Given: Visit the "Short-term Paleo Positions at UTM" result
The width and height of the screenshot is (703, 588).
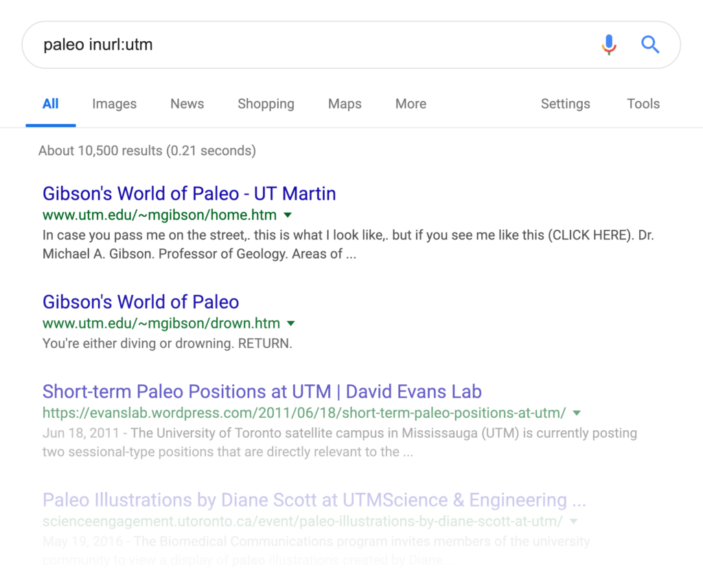Looking at the screenshot, I should [x=261, y=391].
